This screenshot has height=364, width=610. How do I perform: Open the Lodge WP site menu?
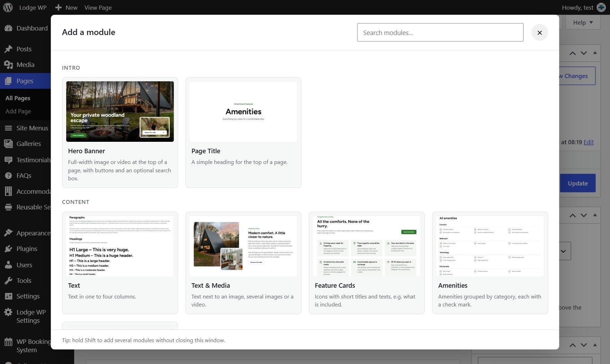[x=33, y=8]
